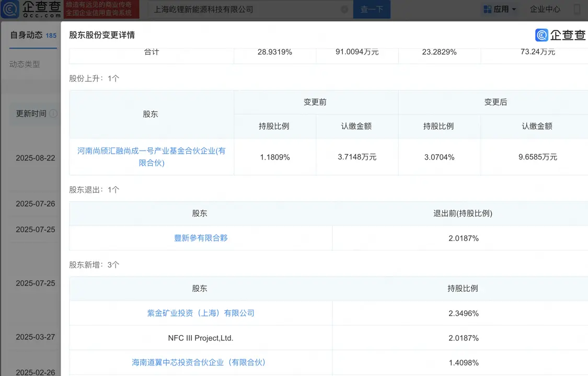Click the red banner promoting 商业传奇
The width and height of the screenshot is (588, 376).
pos(103,9)
